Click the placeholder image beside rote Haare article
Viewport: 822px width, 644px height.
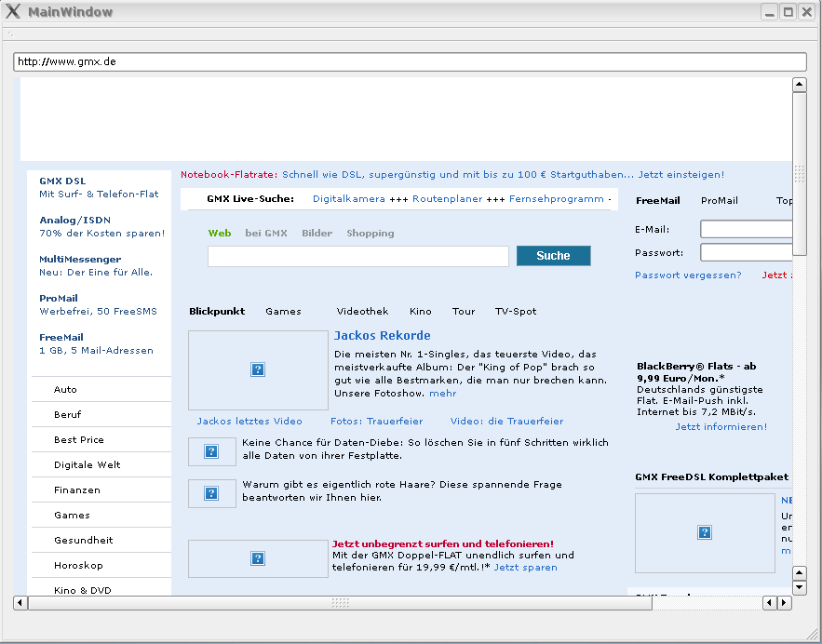click(x=212, y=493)
